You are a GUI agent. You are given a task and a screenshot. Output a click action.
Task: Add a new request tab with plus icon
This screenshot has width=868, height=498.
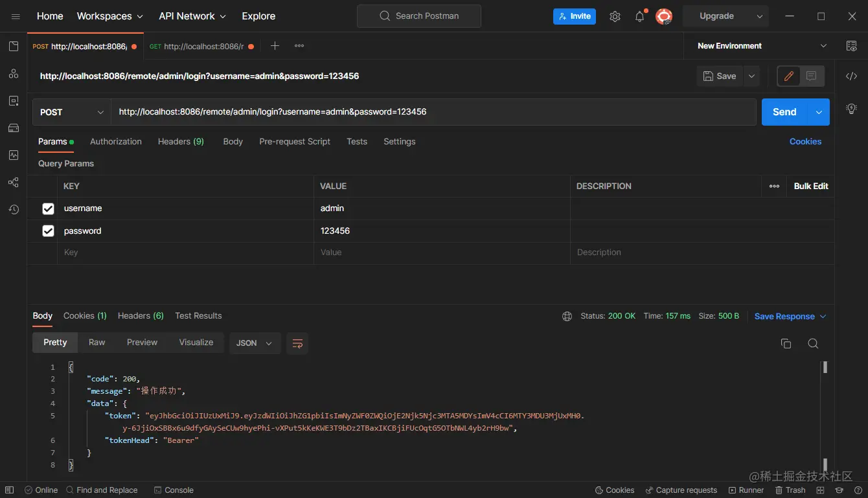tap(275, 46)
